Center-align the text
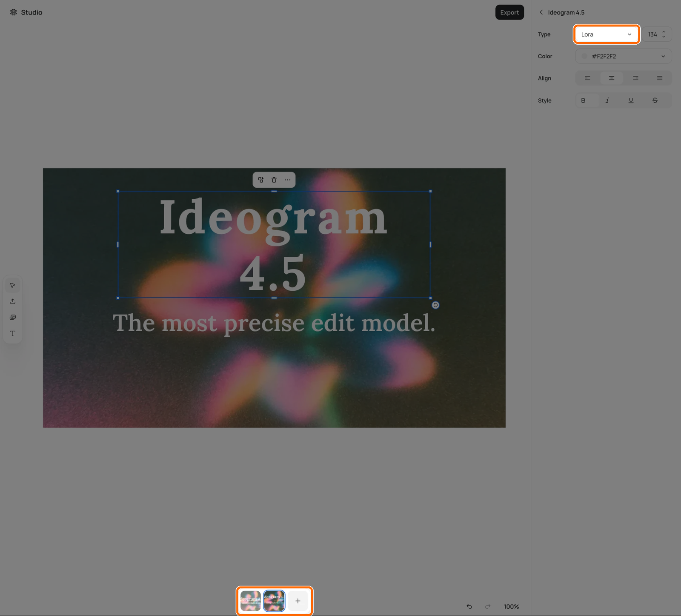This screenshot has height=616, width=681. (612, 78)
